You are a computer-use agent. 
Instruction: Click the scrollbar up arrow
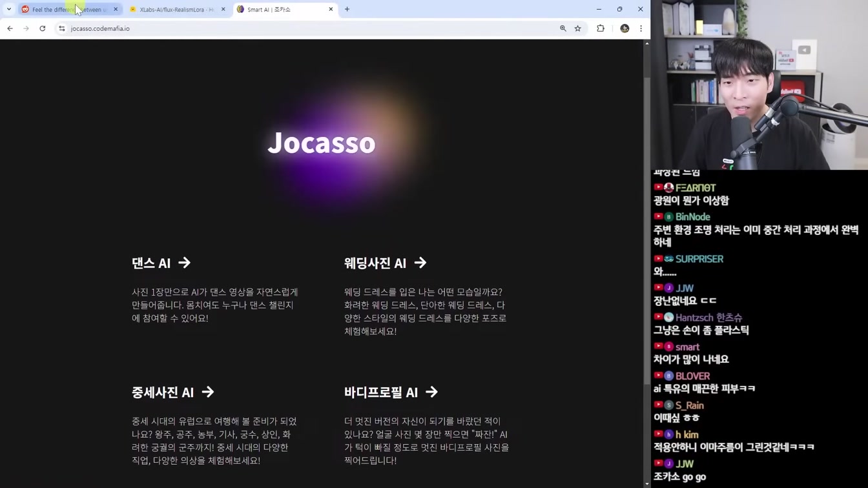(647, 43)
